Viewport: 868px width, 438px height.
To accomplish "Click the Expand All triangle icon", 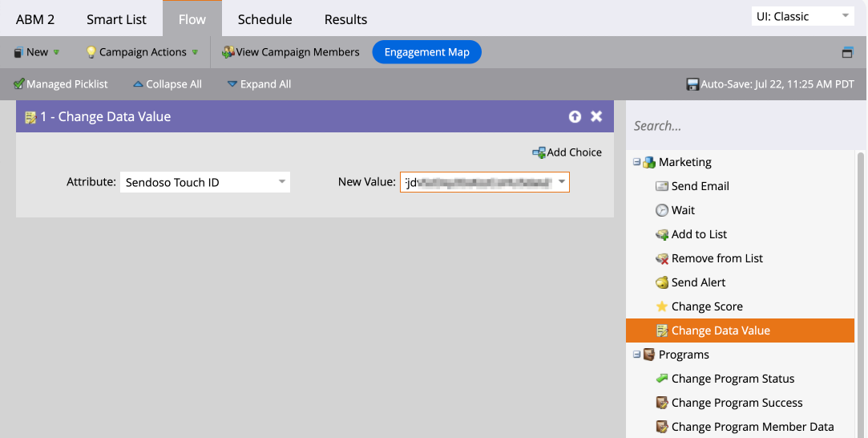I will (x=232, y=84).
